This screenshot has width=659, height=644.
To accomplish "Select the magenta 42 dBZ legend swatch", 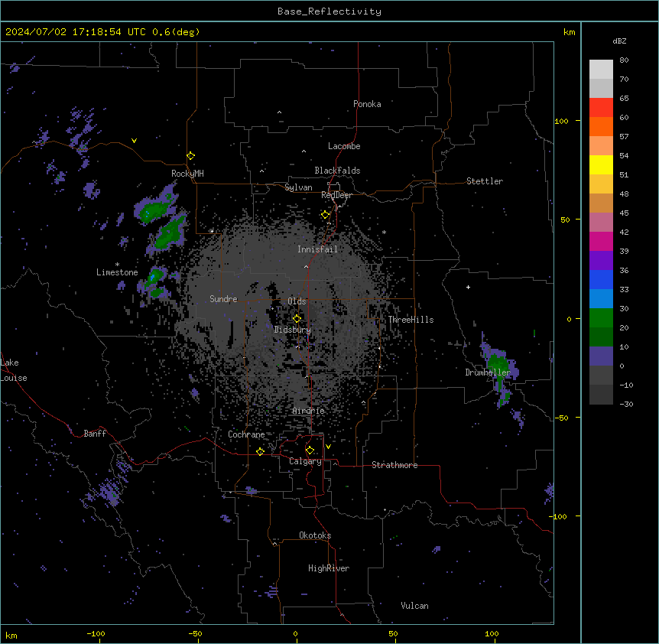I will 601,241.
